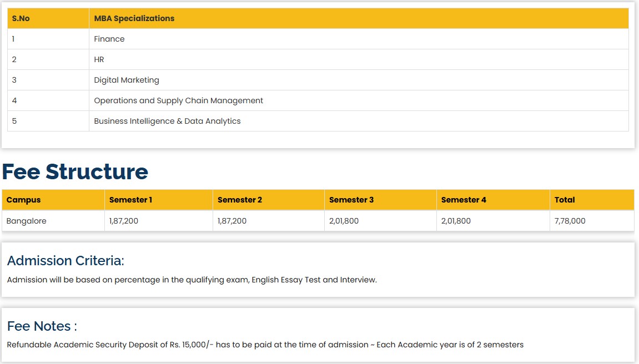
Task: Select the Semester 2 header
Action: [x=240, y=200]
